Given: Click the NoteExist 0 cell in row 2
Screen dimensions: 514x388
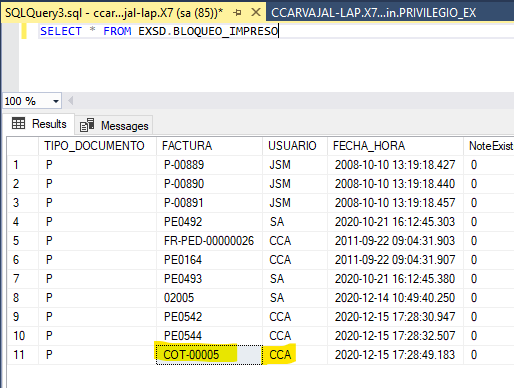Looking at the screenshot, I should click(489, 184).
